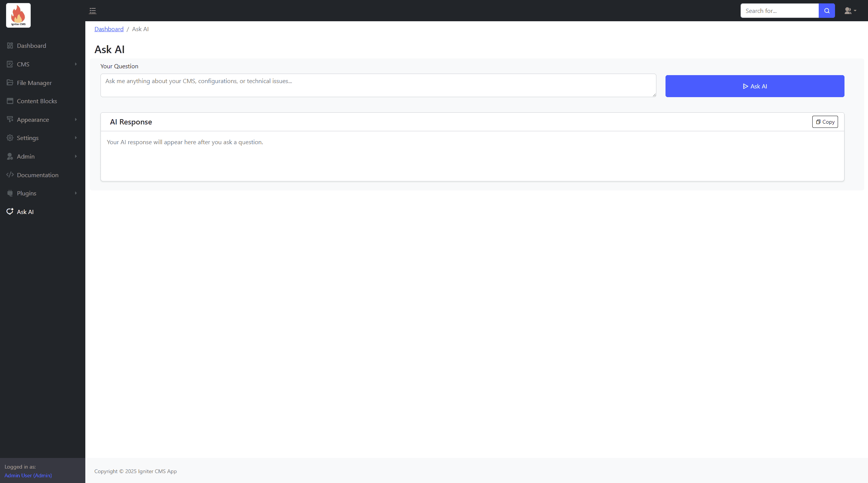Expand the CMS submenu arrow
868x483 pixels.
[x=76, y=64]
